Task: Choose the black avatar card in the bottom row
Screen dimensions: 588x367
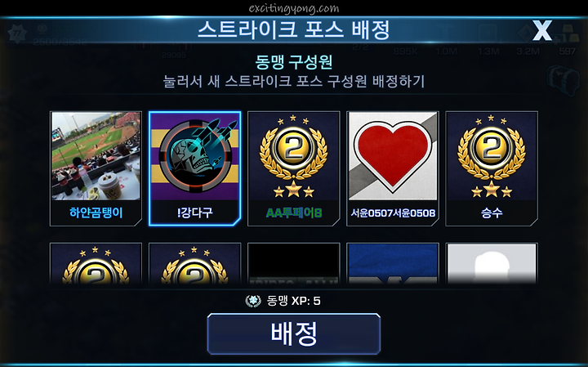Action: [x=294, y=263]
